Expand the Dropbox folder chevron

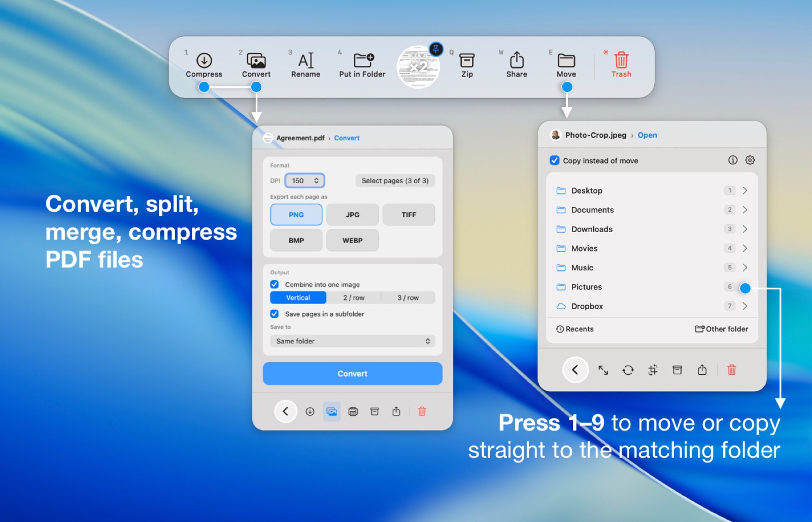pos(745,306)
